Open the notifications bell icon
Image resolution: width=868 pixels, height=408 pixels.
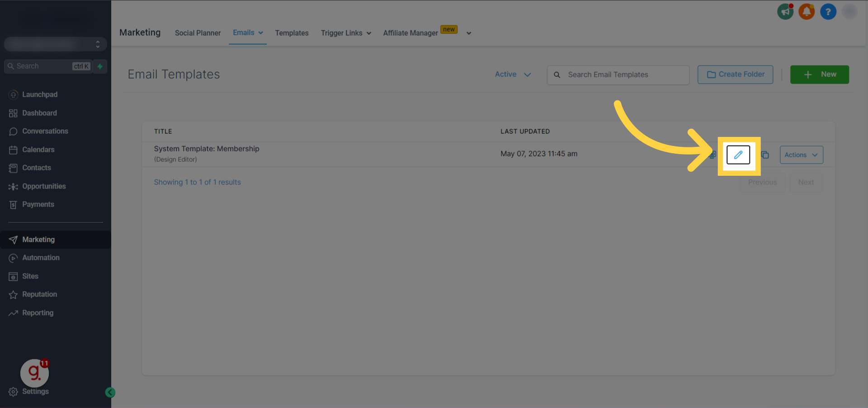pyautogui.click(x=807, y=12)
